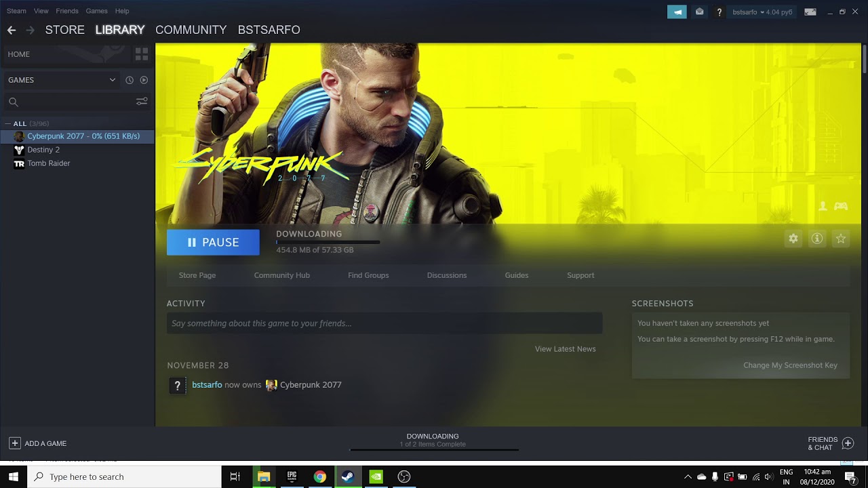Click the ready-to-play filter icon
This screenshot has width=868, height=488.
(144, 80)
